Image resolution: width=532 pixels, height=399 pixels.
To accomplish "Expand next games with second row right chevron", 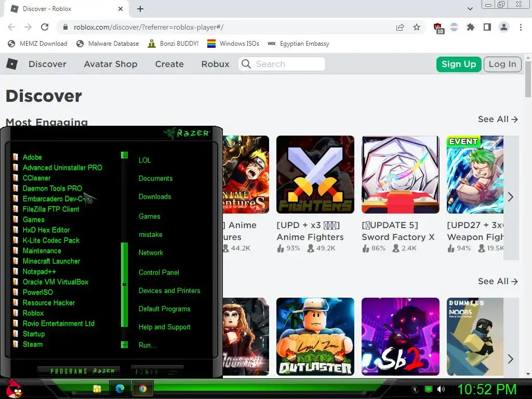I will pyautogui.click(x=511, y=359).
